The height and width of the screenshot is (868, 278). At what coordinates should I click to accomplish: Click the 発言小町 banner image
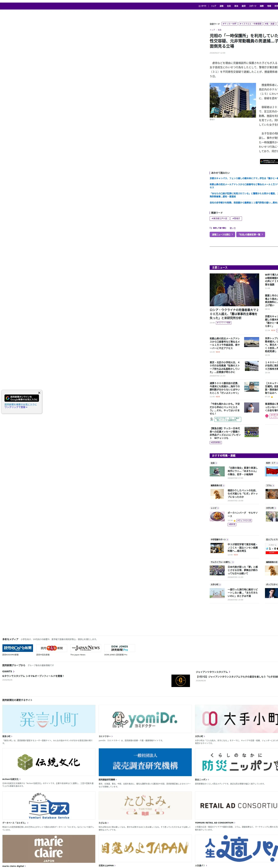coord(49,719)
